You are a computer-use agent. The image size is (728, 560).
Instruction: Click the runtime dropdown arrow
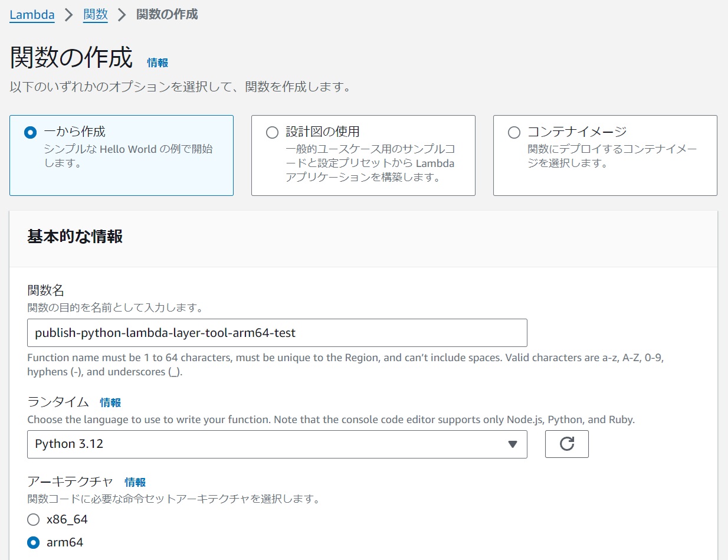click(513, 444)
